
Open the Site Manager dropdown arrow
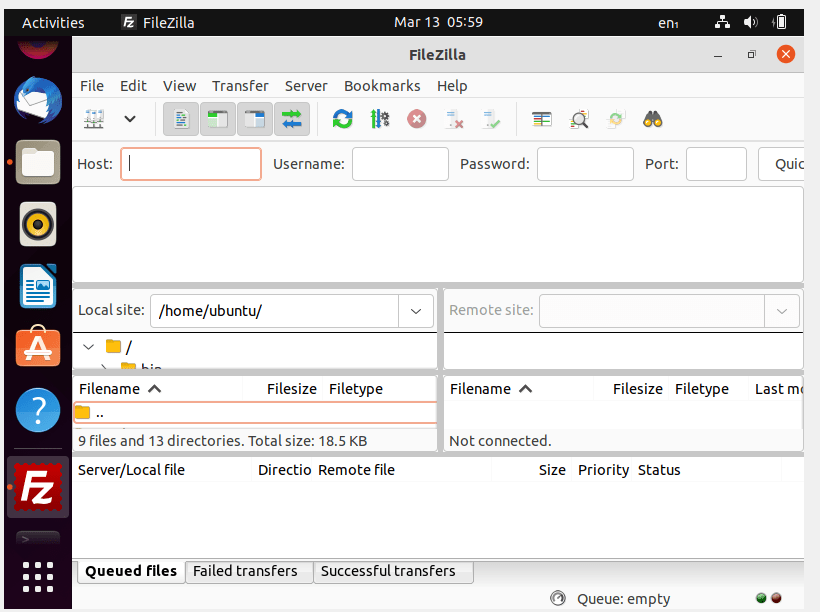coord(130,119)
